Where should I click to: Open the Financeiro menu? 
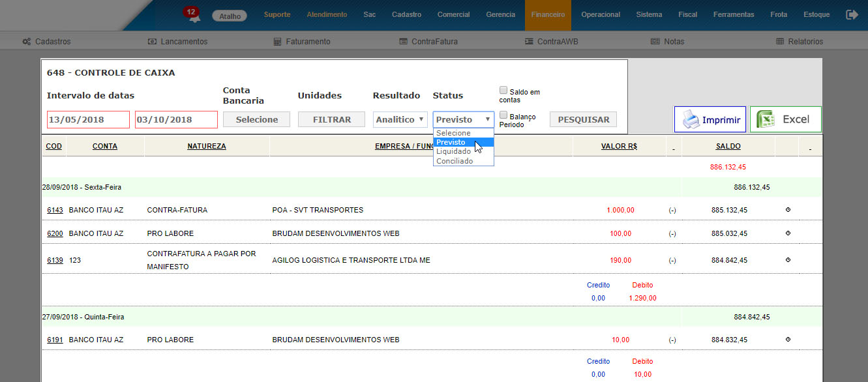pos(548,14)
